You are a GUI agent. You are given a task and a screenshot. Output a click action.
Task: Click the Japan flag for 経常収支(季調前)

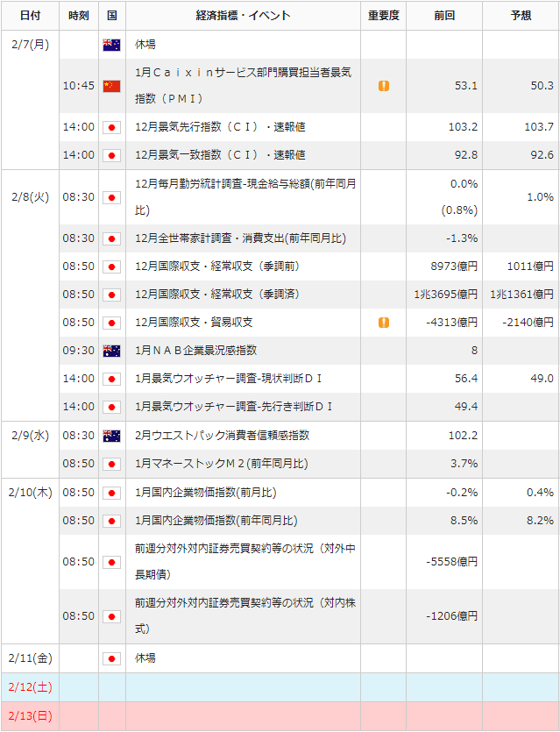click(111, 267)
